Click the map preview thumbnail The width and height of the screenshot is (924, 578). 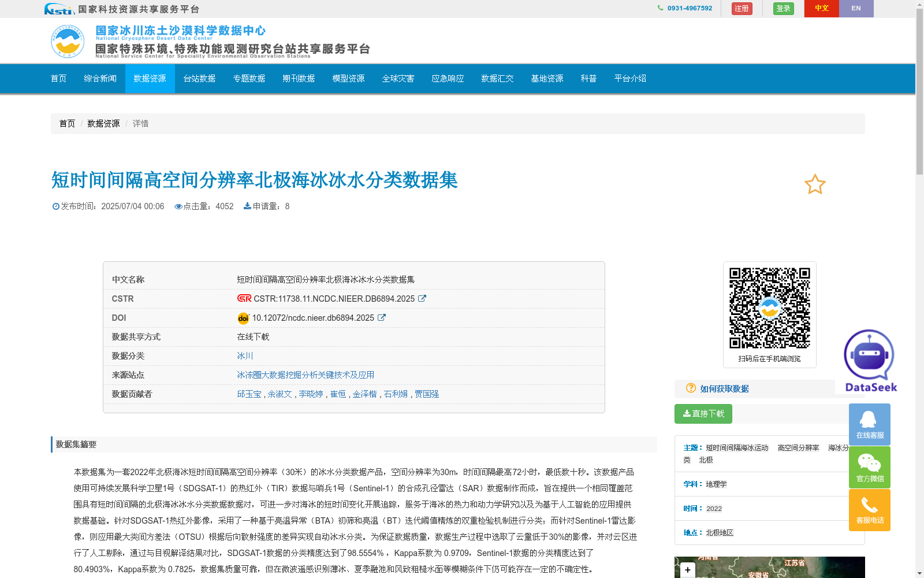click(x=769, y=567)
